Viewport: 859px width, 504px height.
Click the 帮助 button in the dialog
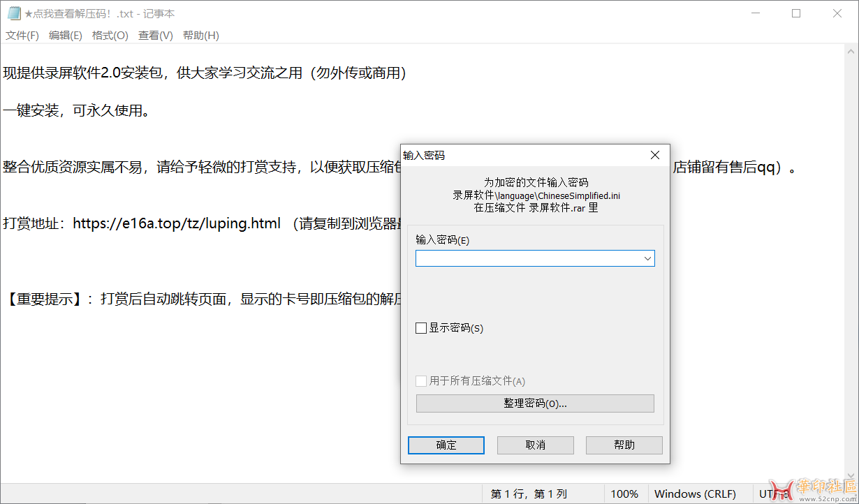(624, 445)
